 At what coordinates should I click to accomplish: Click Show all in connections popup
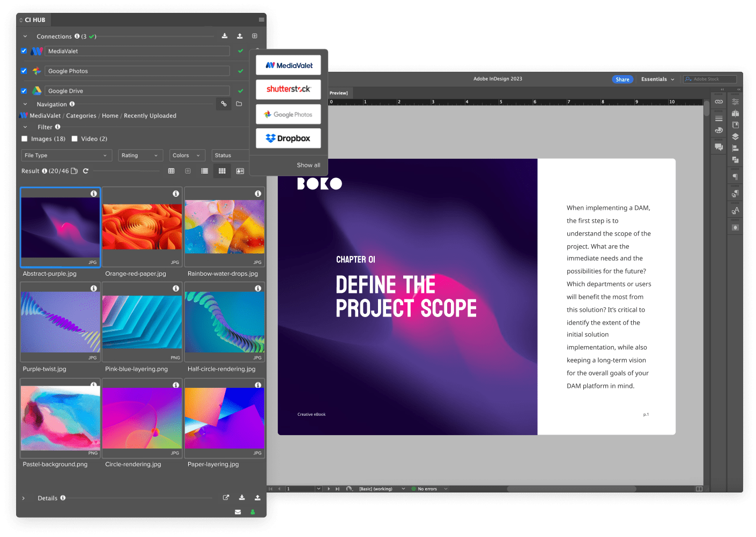(308, 165)
